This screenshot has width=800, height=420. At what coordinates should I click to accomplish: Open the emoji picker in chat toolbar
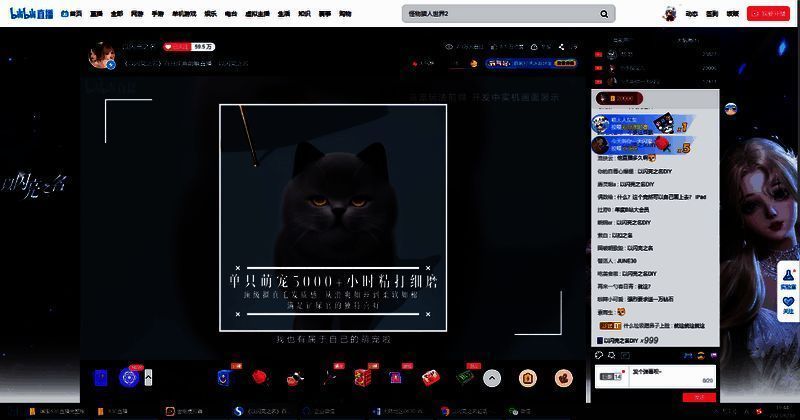599,355
